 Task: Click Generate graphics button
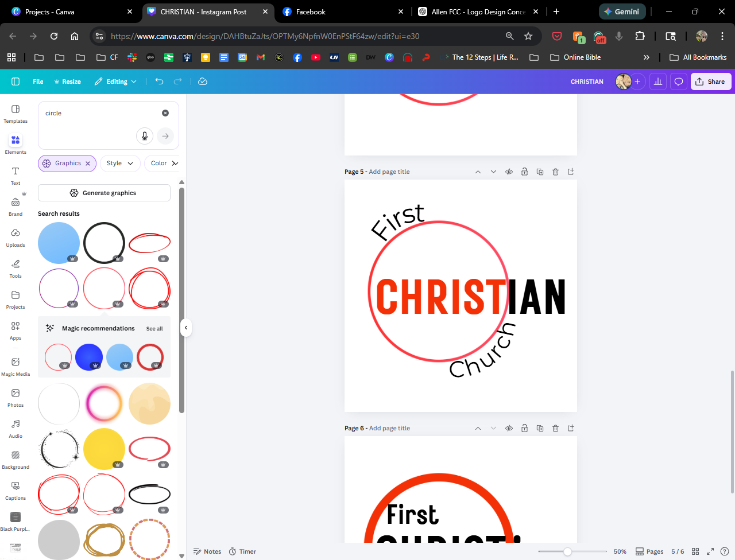104,193
